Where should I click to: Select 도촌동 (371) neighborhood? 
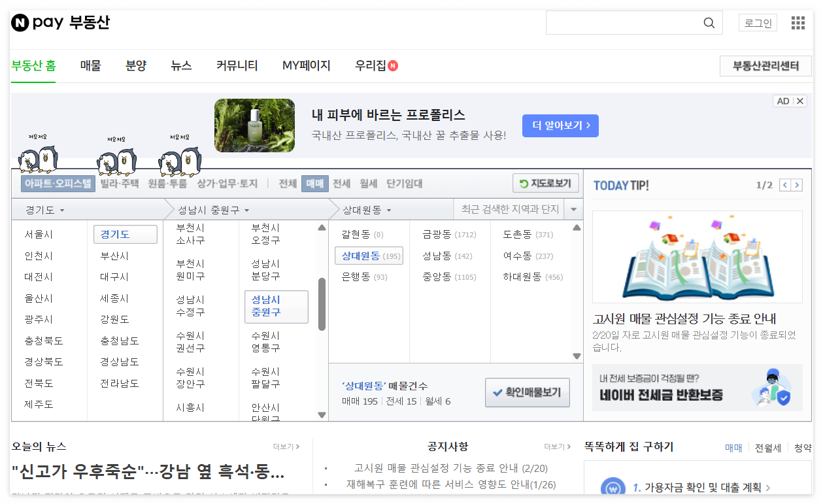coord(528,234)
